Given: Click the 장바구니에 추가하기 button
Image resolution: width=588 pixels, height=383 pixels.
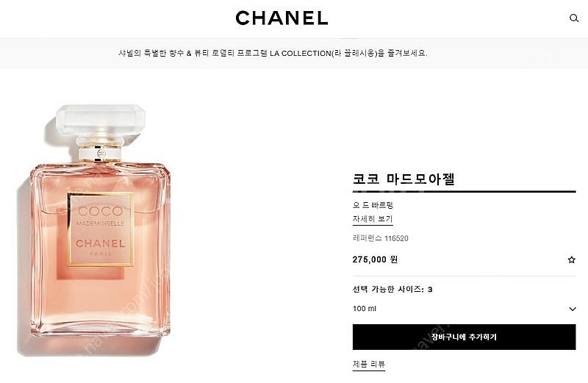Looking at the screenshot, I should click(x=465, y=337).
